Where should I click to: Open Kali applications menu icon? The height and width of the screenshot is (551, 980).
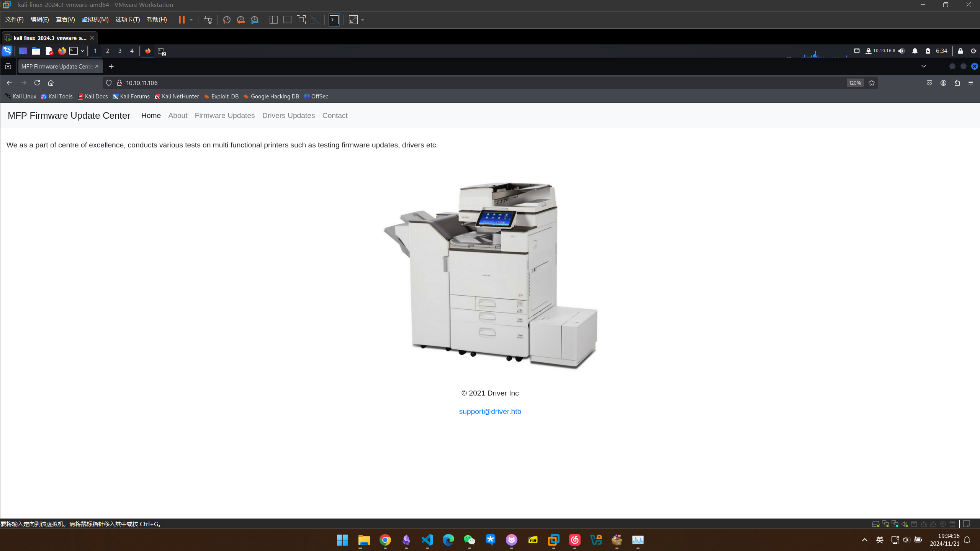click(7, 51)
